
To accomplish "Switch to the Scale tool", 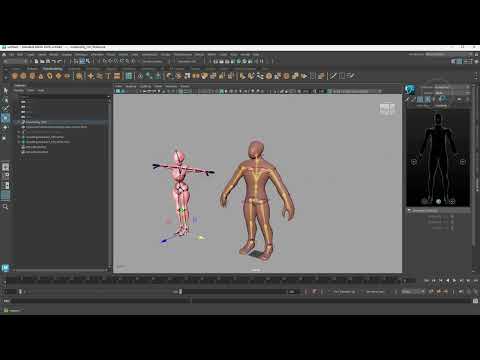I will point(5,137).
